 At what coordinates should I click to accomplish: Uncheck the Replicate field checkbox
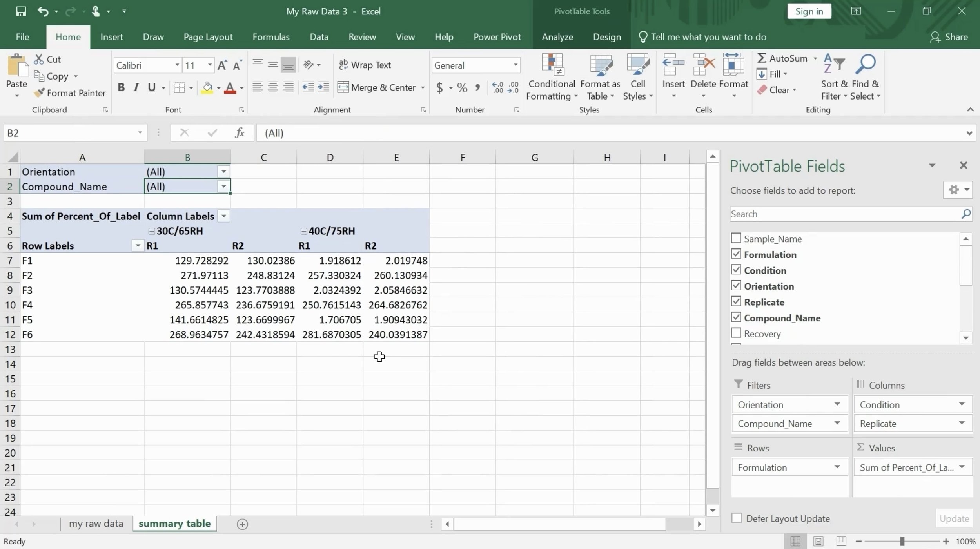click(x=736, y=301)
